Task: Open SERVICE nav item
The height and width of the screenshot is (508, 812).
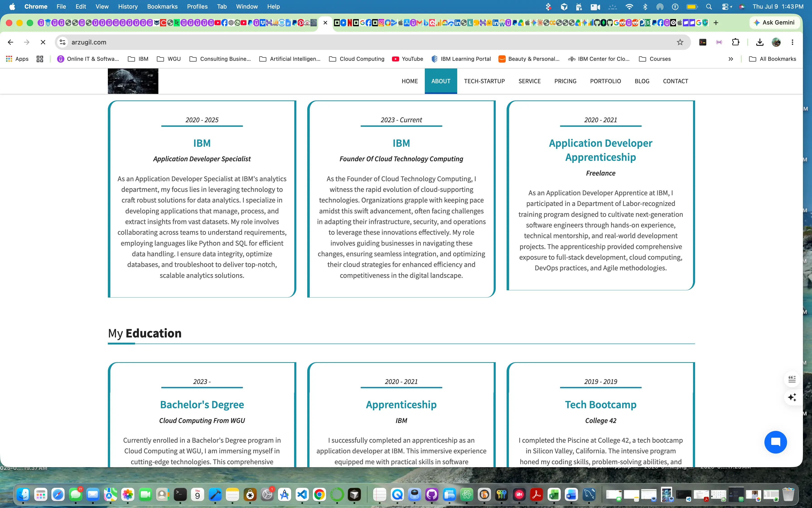Action: pos(529,81)
